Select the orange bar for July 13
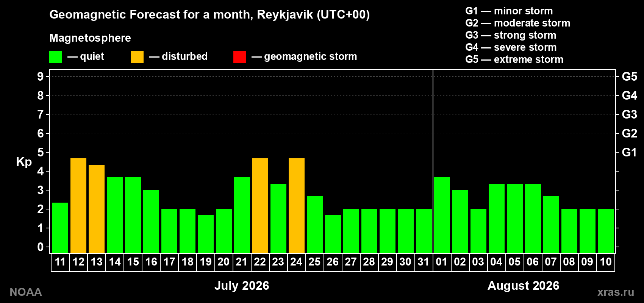This screenshot has width=644, height=303. click(97, 209)
